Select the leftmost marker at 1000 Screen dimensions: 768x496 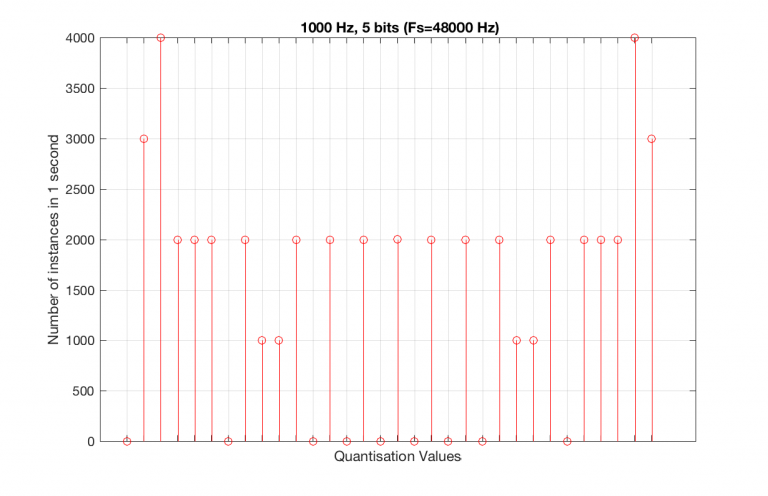tap(262, 340)
